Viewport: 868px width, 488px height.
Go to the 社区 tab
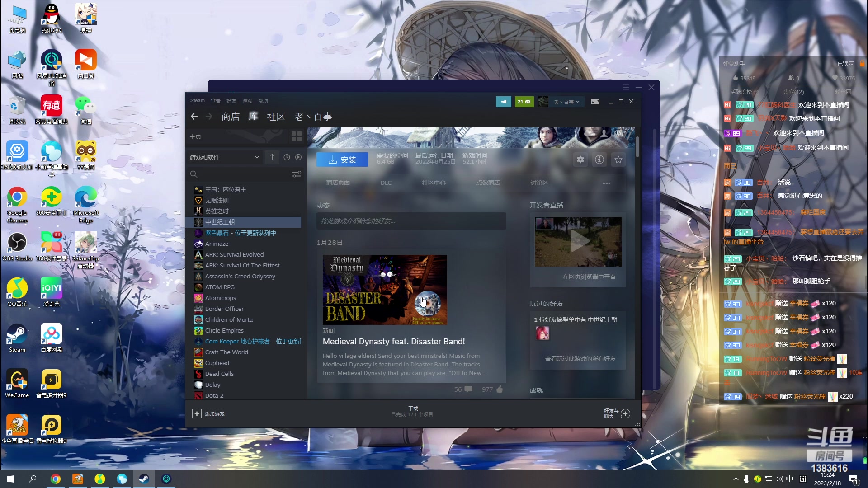coord(276,117)
